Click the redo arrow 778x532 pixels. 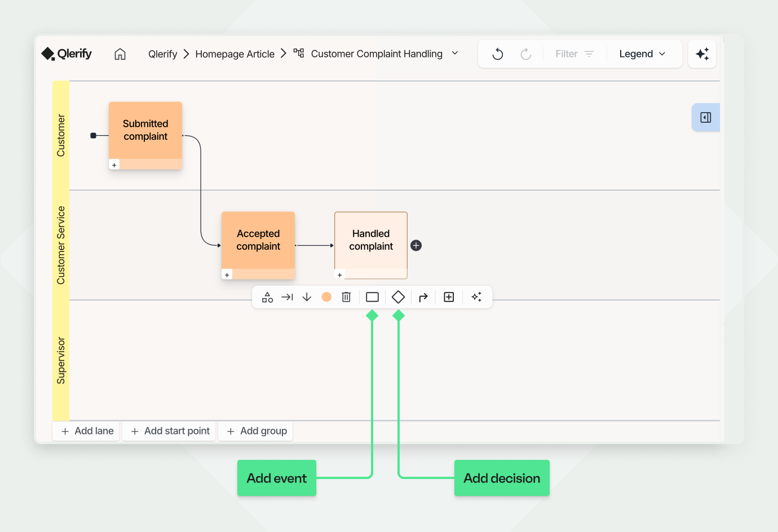click(525, 54)
